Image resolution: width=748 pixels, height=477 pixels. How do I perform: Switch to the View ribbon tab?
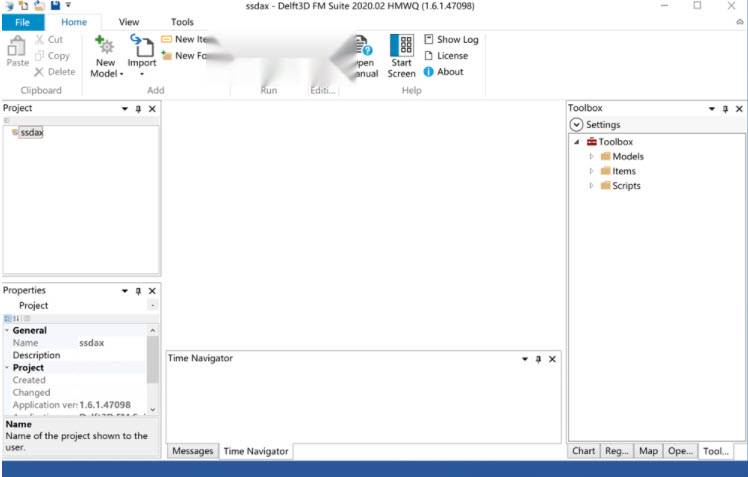click(129, 22)
